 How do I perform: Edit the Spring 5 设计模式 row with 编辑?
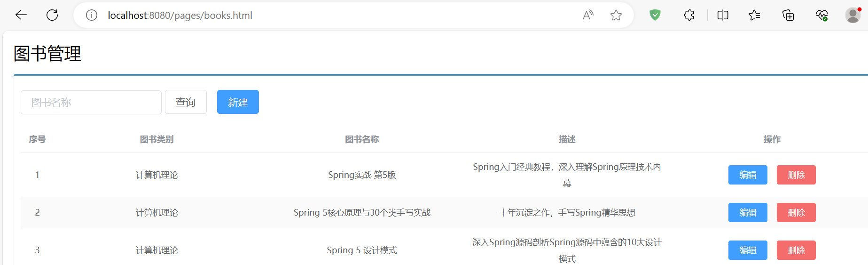coord(748,250)
